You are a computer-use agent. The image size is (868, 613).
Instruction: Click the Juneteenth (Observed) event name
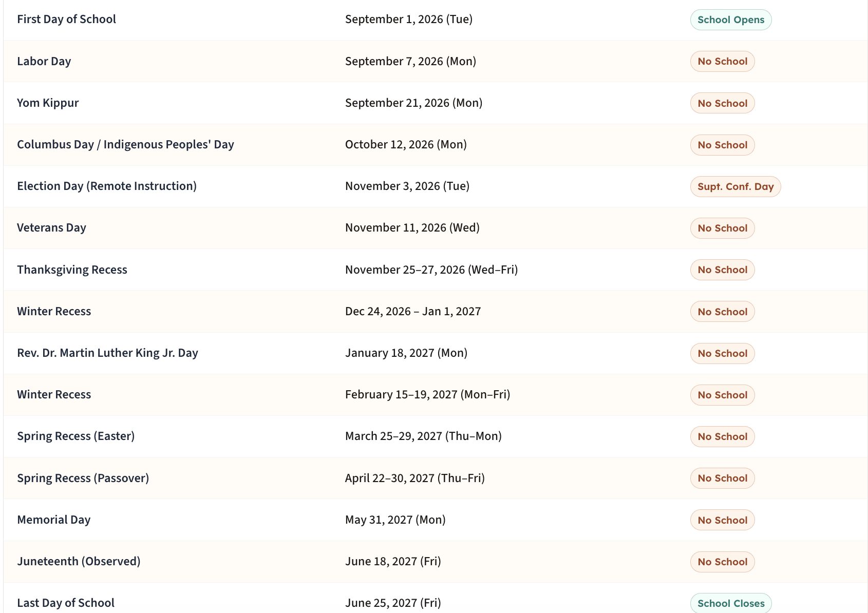[x=79, y=562]
